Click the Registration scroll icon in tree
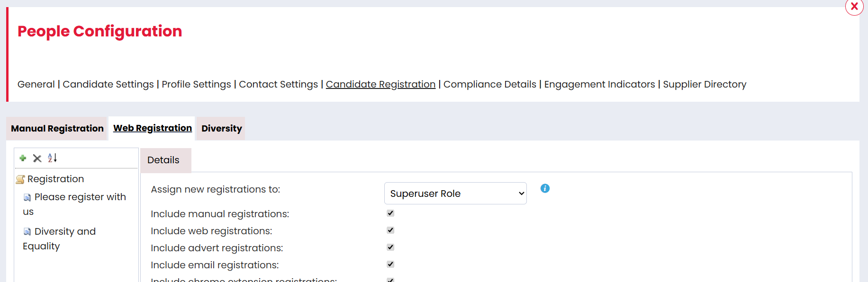 click(x=20, y=179)
